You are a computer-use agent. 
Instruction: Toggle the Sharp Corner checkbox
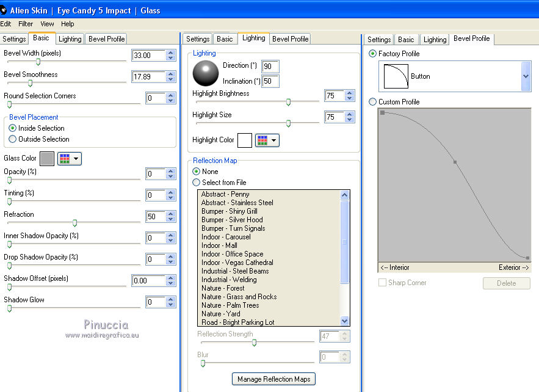(382, 283)
